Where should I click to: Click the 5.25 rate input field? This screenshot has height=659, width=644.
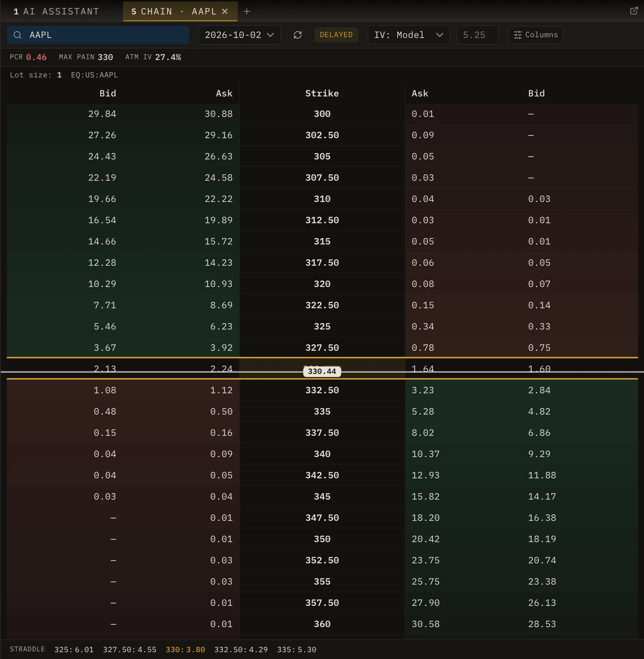coord(477,35)
